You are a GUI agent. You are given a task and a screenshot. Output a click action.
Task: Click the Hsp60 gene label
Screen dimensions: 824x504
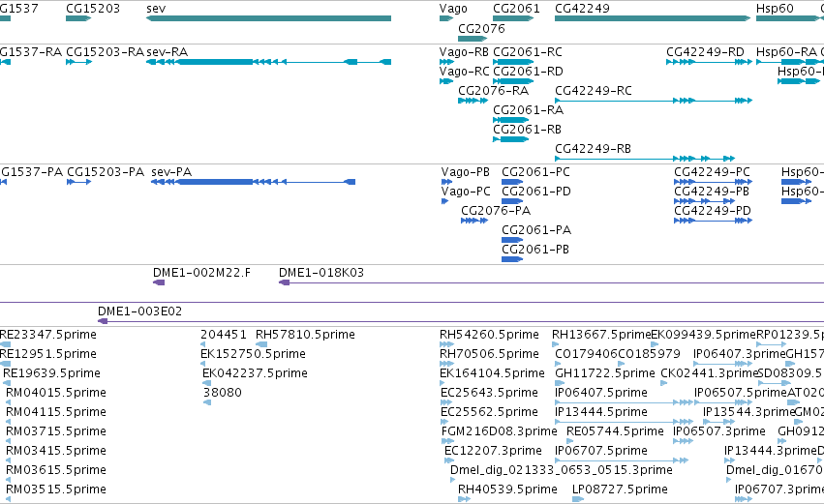pyautogui.click(x=775, y=9)
